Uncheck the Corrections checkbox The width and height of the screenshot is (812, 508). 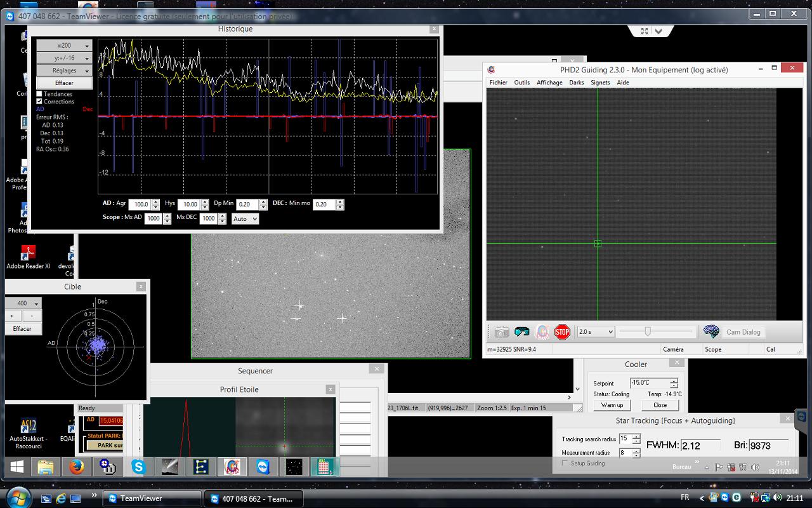point(39,102)
